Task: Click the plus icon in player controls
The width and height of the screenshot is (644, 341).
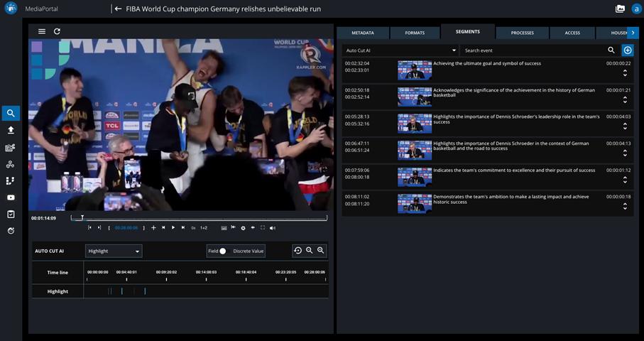Action: [153, 227]
